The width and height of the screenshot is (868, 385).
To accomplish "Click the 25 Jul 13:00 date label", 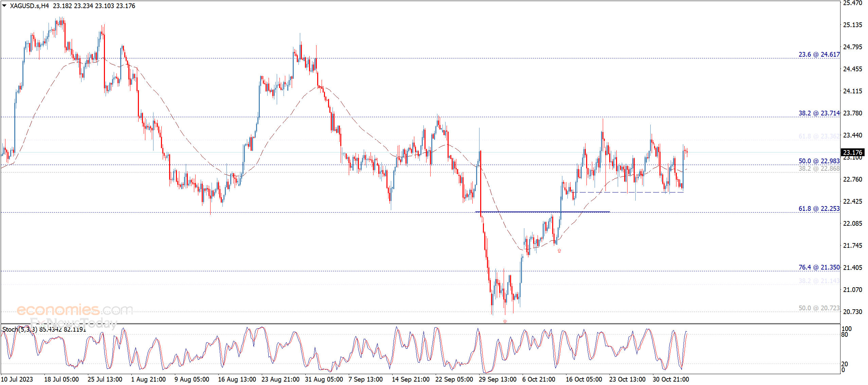I will pos(105,379).
